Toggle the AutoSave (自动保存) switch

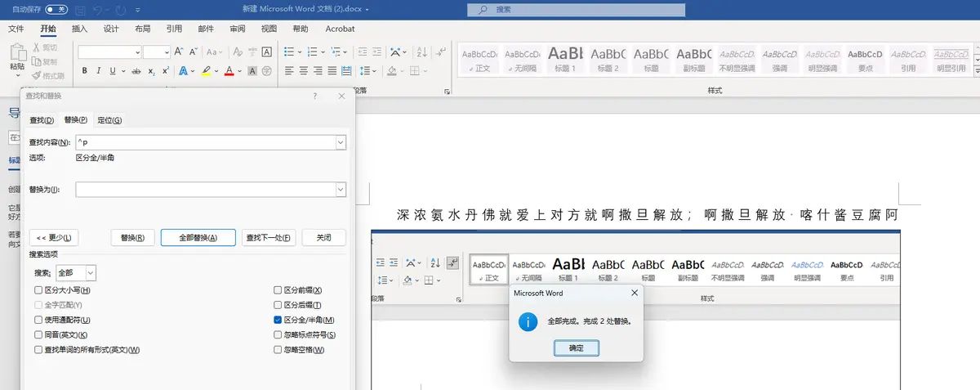[56, 9]
